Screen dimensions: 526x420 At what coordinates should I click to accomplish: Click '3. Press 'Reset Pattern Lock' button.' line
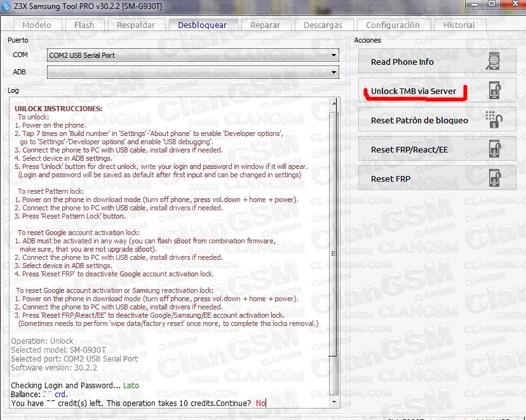click(70, 216)
